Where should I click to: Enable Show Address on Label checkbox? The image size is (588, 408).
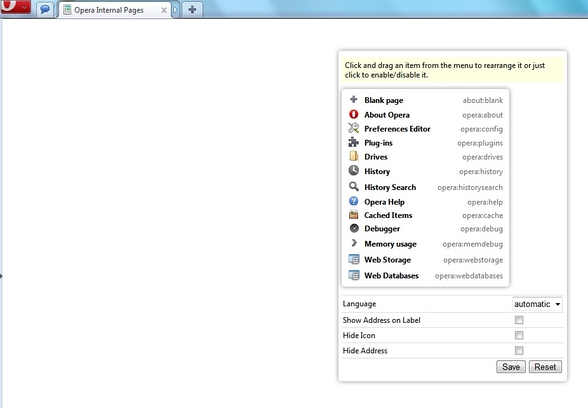(x=519, y=320)
